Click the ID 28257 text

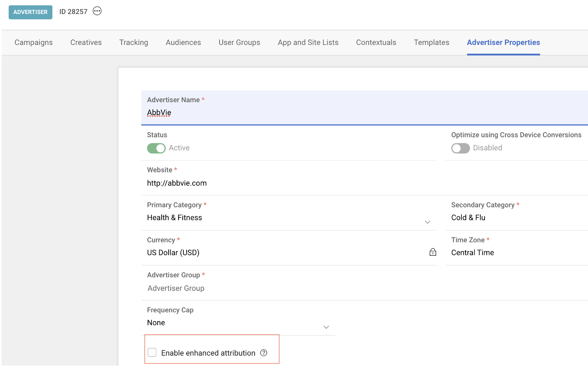coord(73,12)
